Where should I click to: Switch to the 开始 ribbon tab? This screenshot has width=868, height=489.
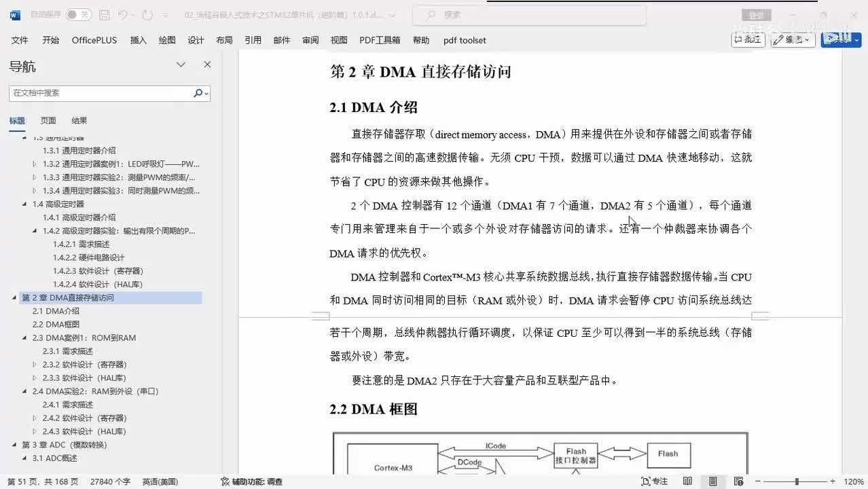click(50, 40)
